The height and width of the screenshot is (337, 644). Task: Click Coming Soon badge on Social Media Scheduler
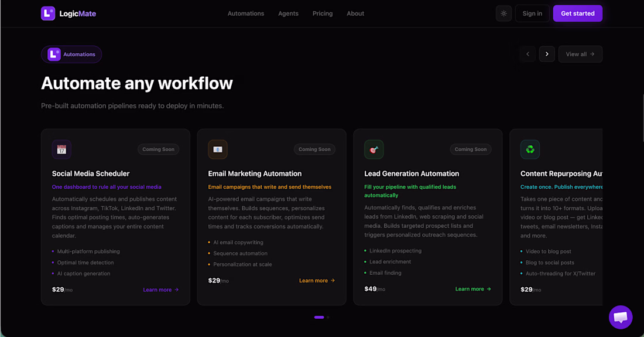[158, 149]
